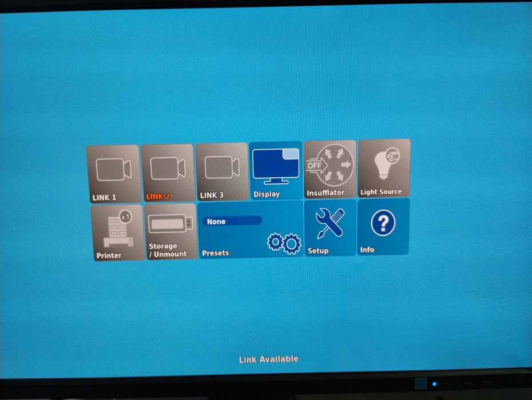The width and height of the screenshot is (532, 400).
Task: Click the x1 copies badge on Printer
Action: point(126,217)
